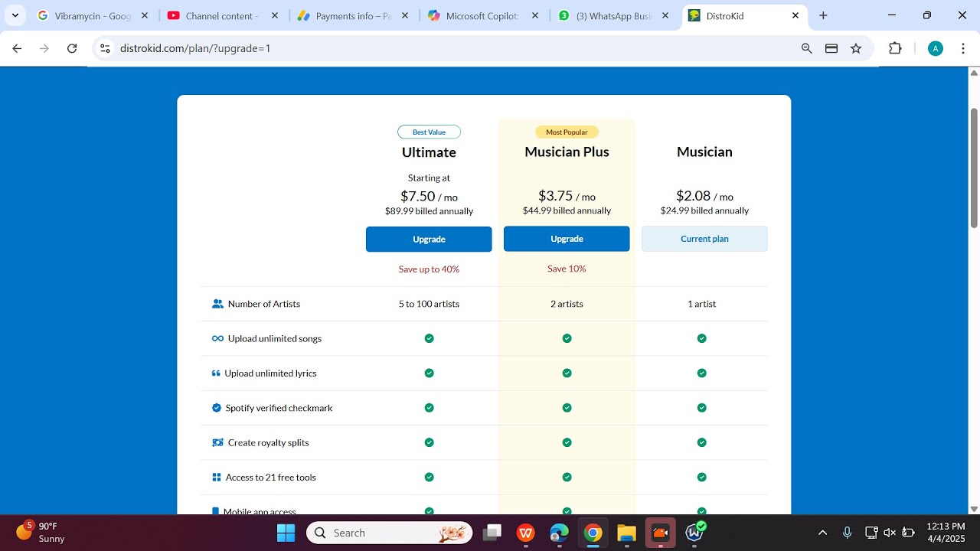Click the Number of Artists people icon

[217, 304]
